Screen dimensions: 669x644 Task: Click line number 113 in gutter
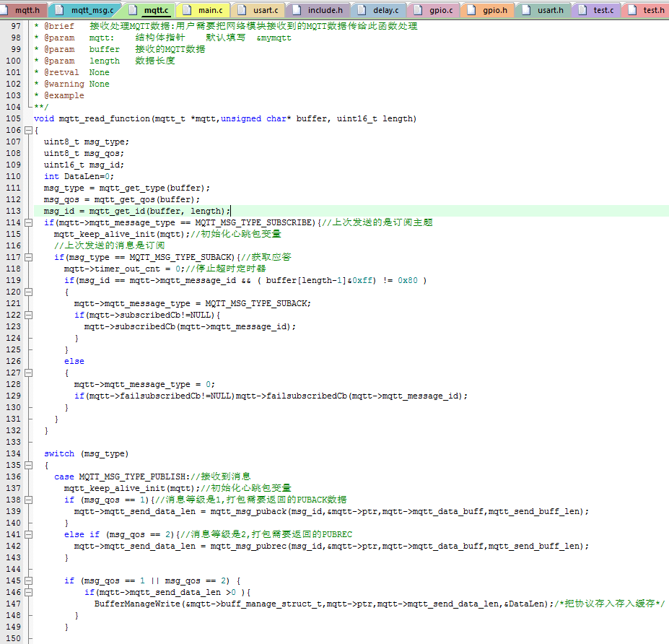pyautogui.click(x=13, y=212)
